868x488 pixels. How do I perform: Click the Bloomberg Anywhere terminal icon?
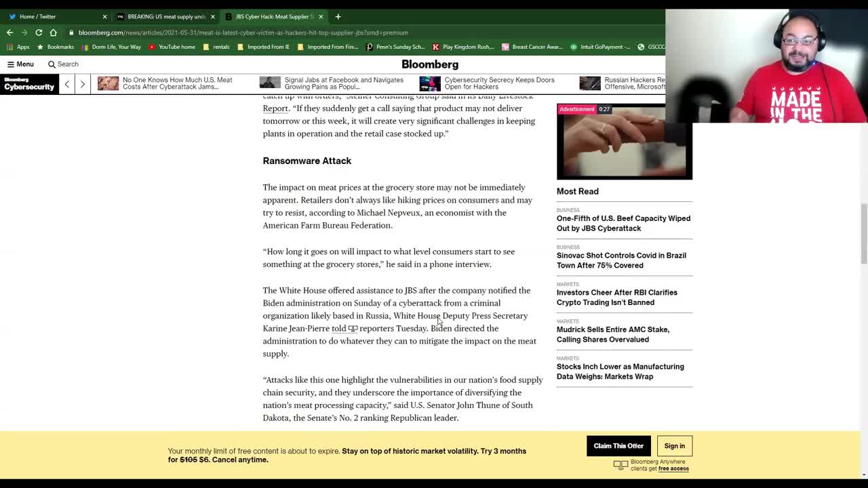(x=620, y=465)
